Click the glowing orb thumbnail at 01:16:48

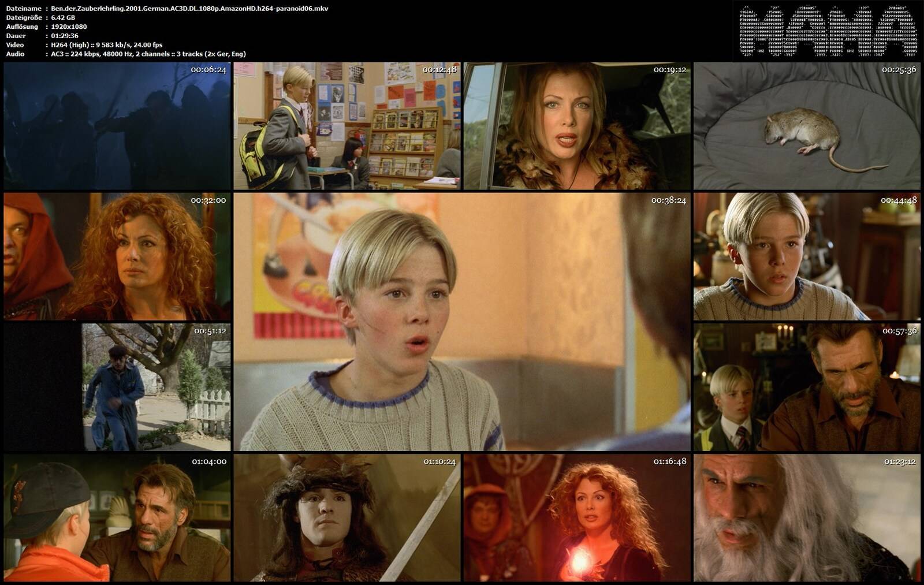pyautogui.click(x=577, y=517)
